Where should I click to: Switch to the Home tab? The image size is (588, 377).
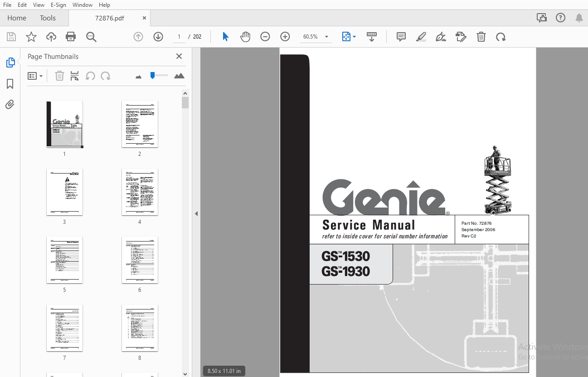17,18
